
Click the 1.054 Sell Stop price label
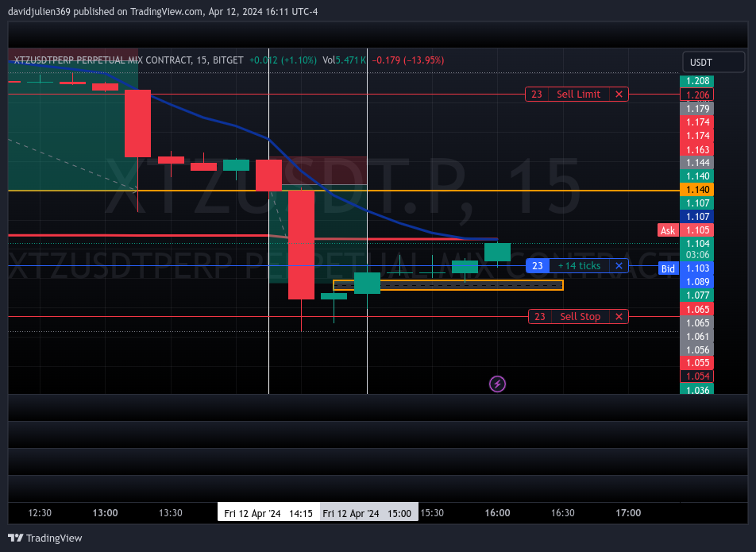point(696,376)
